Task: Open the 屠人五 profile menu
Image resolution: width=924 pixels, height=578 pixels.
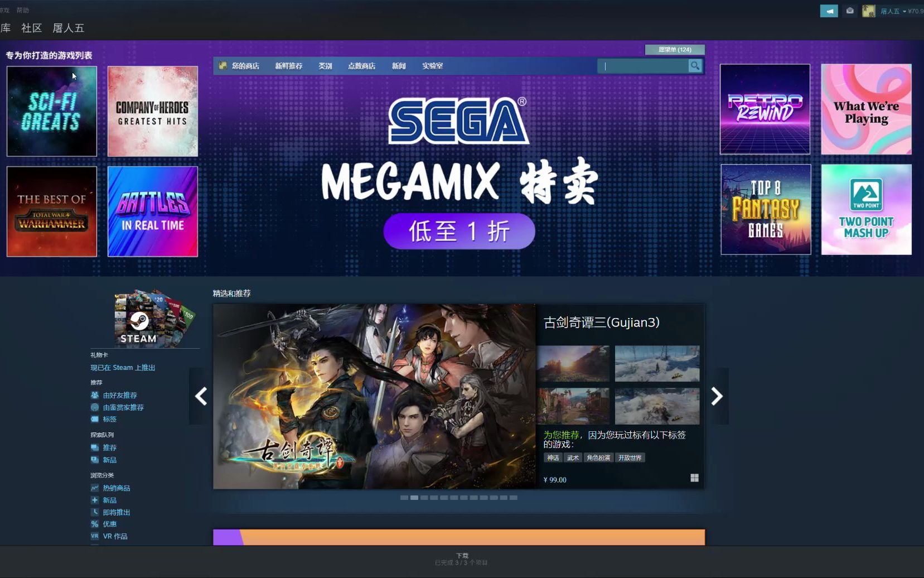Action: tap(68, 28)
